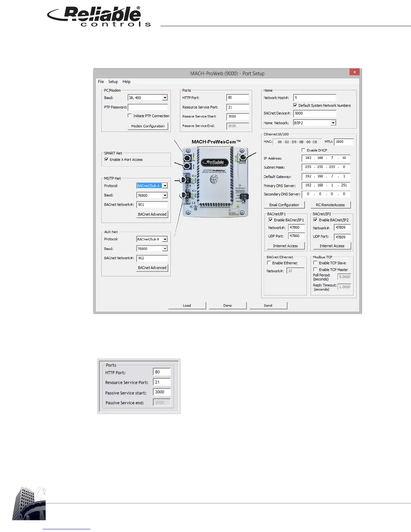Click the Default Gateway field

pos(326,176)
